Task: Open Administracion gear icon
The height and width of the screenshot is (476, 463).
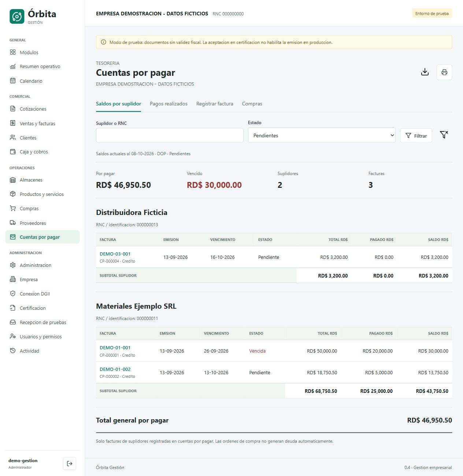Action: [13, 265]
